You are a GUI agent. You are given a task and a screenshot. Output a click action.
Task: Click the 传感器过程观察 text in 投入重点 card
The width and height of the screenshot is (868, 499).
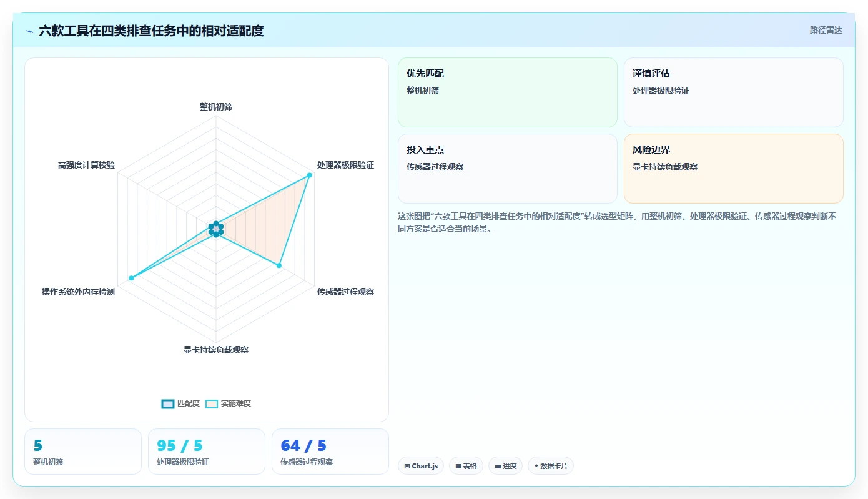(x=435, y=167)
